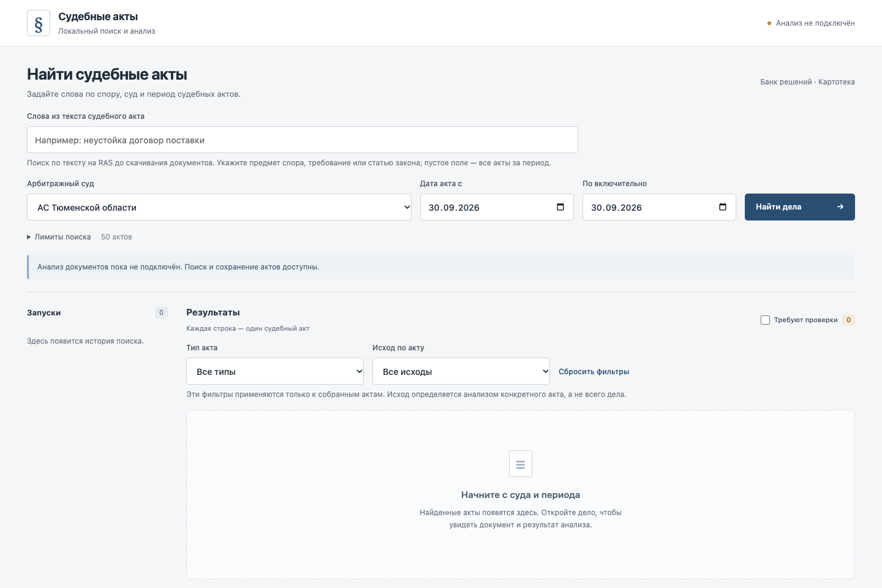The height and width of the screenshot is (588, 882).
Task: Click «Локальный поиск и анализ» subtitle
Action: point(107,31)
